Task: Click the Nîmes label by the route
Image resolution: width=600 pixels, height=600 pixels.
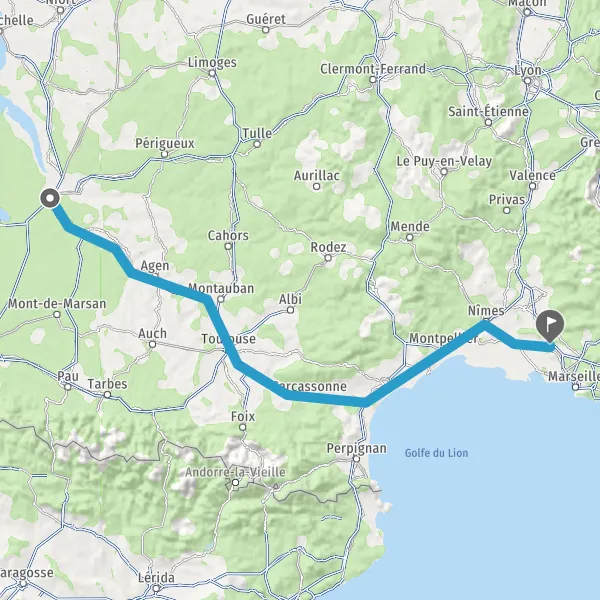Action: (x=486, y=310)
